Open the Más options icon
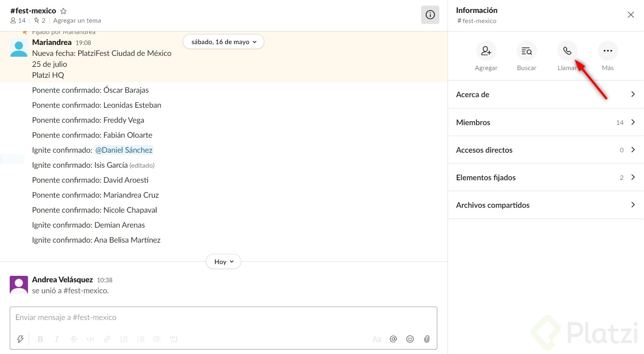 (x=608, y=51)
